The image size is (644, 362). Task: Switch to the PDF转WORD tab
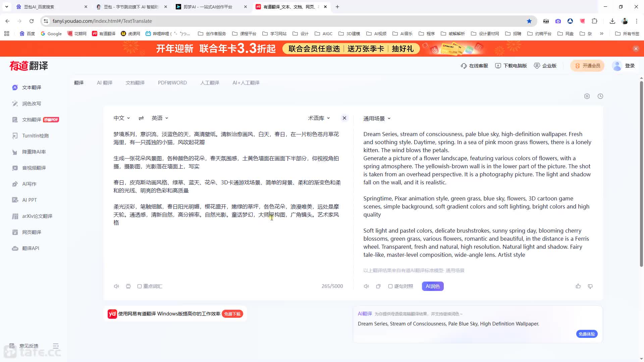point(172,83)
